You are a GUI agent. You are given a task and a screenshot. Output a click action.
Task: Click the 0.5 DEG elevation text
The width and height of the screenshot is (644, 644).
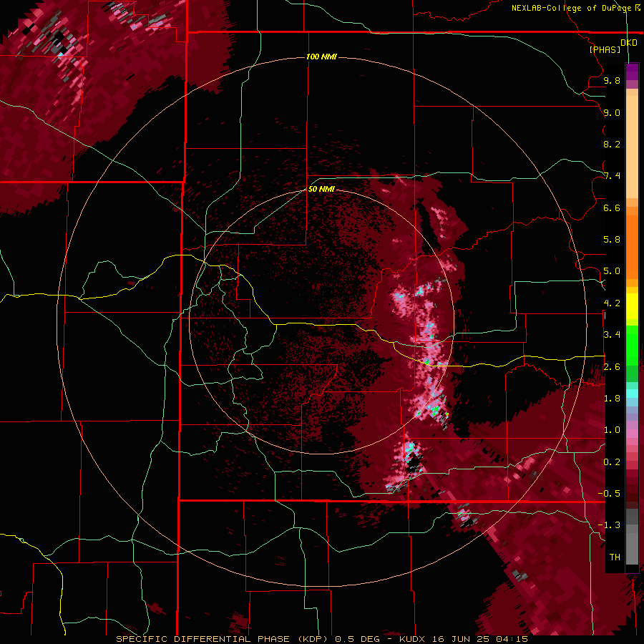point(358,639)
